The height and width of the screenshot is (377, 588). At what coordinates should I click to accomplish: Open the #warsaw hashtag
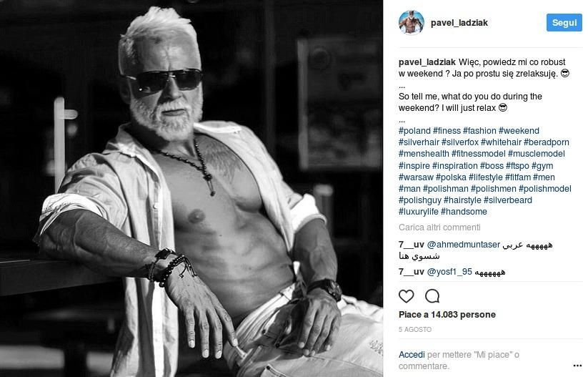click(x=416, y=177)
